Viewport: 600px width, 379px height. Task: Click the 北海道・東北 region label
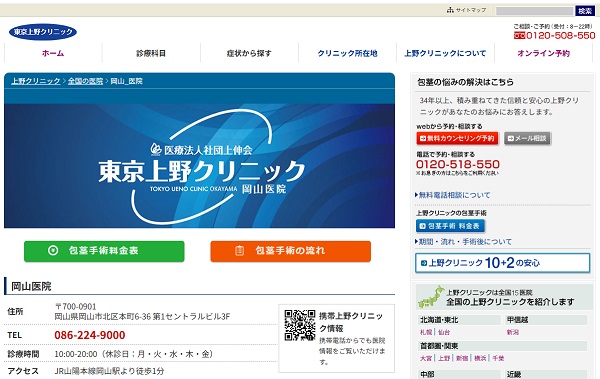pos(439,320)
